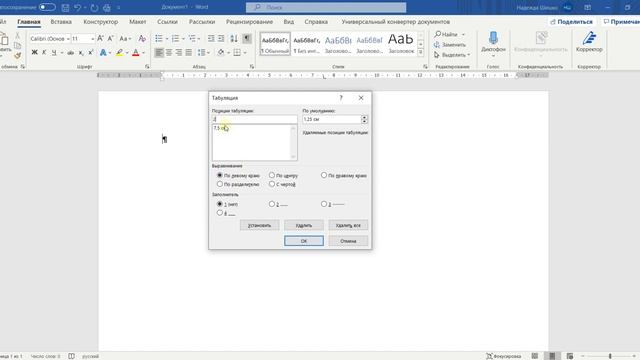Expand the Styles gallery
The image size is (640, 360).
421,52
